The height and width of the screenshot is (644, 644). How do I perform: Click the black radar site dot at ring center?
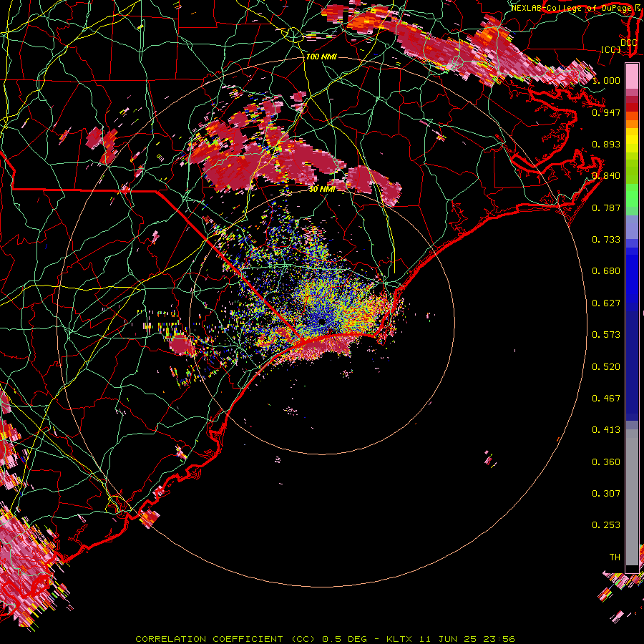pyautogui.click(x=321, y=321)
